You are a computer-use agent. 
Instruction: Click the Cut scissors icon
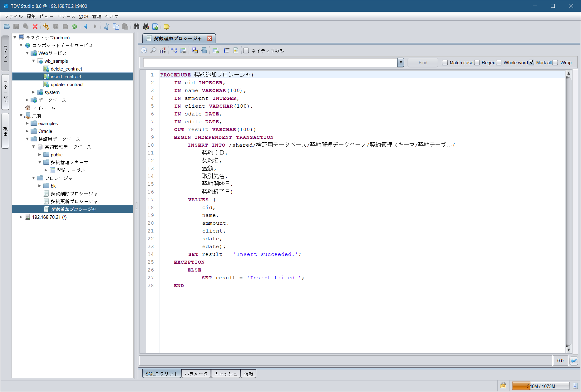[x=106, y=27]
